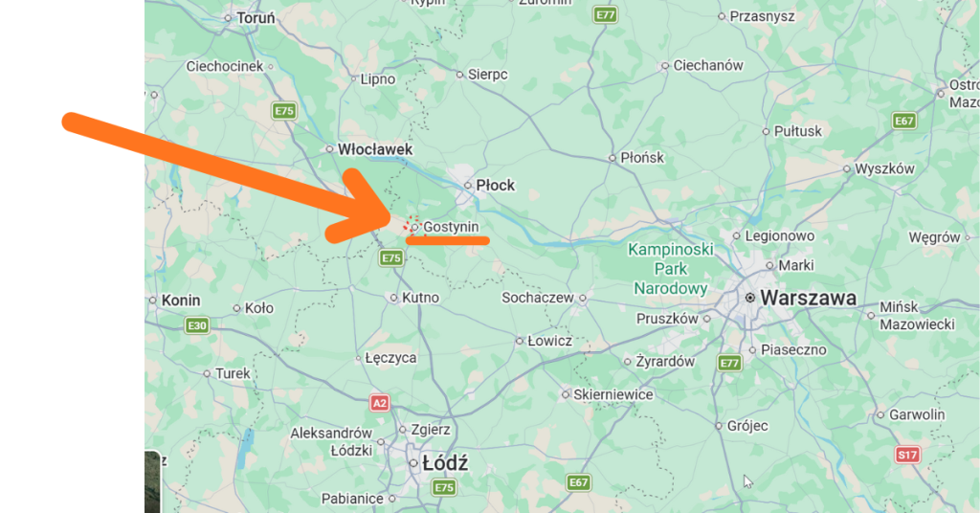Click the Gostynin town marker

414,227
